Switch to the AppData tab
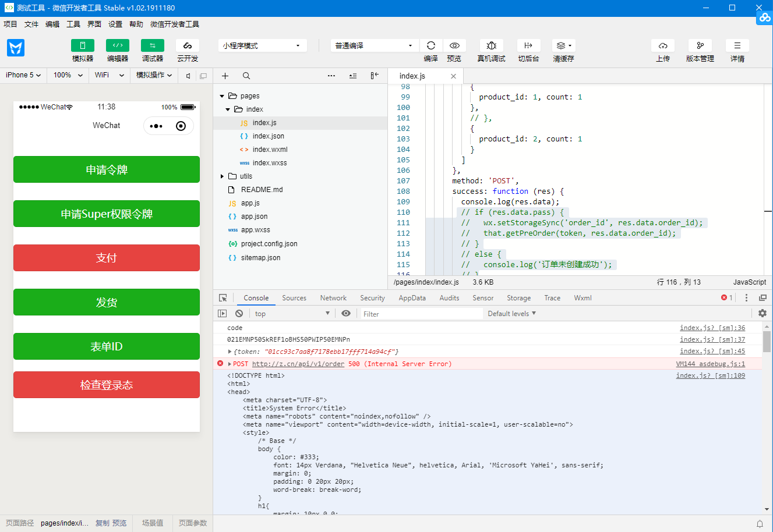The width and height of the screenshot is (773, 532). [x=412, y=298]
